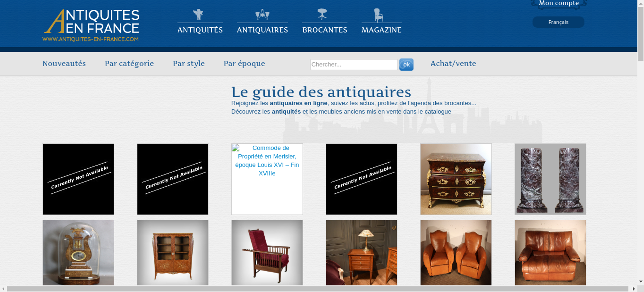Click the chandelier icon above Antiquaires
This screenshot has height=292, width=644.
pos(262,14)
